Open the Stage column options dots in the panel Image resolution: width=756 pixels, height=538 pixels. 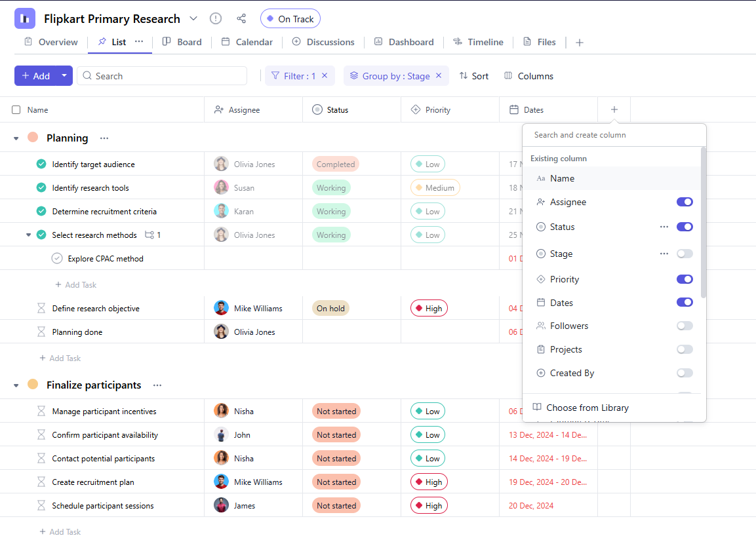(x=664, y=254)
